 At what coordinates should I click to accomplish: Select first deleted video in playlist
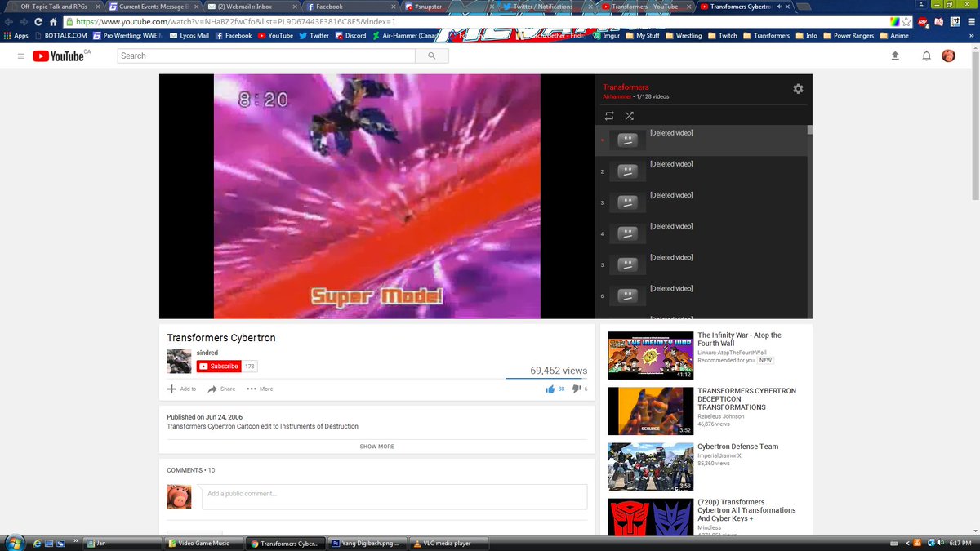(702, 140)
